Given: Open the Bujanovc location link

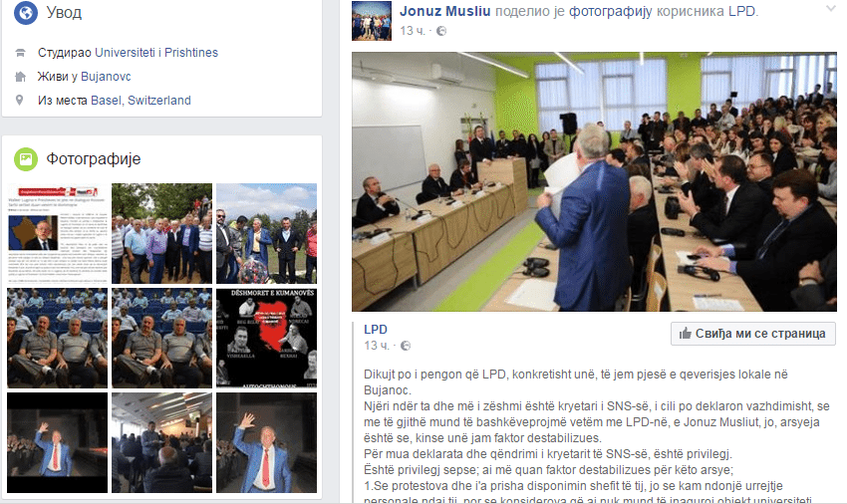Looking at the screenshot, I should click(x=106, y=76).
